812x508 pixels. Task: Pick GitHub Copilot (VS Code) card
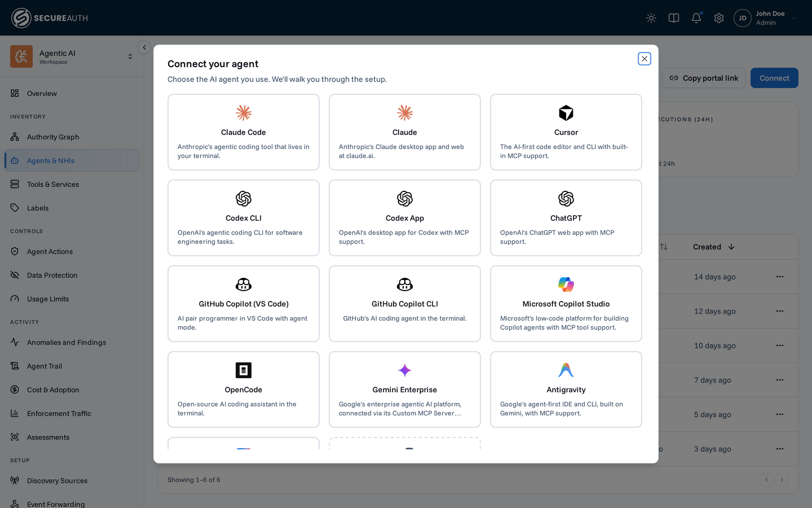(244, 304)
